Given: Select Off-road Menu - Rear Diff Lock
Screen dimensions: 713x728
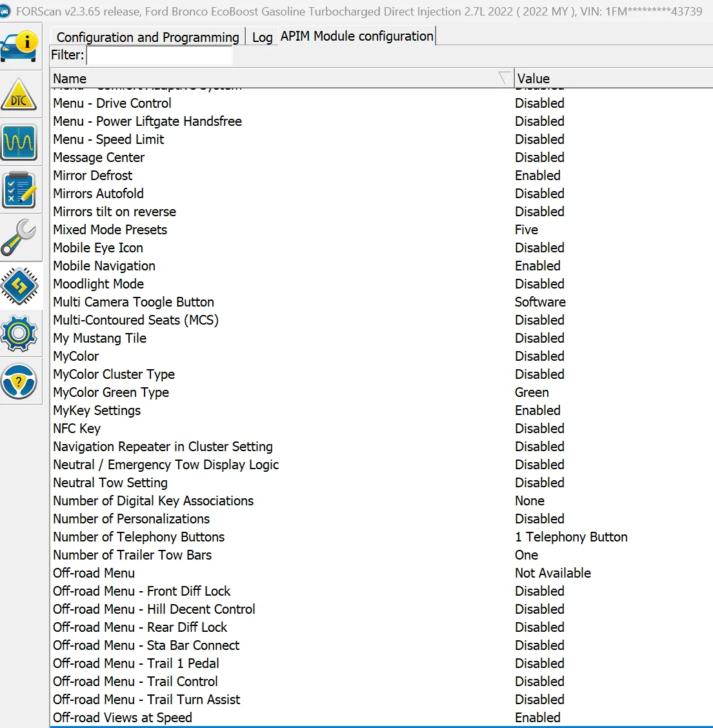Looking at the screenshot, I should point(381,628).
